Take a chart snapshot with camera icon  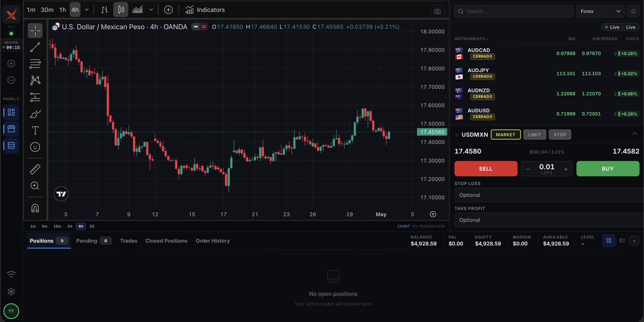[437, 11]
